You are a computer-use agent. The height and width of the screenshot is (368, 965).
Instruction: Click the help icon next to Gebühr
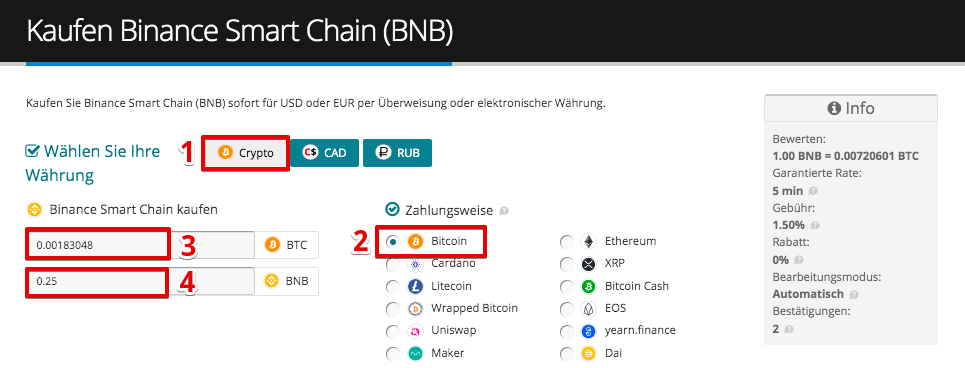pos(814,225)
